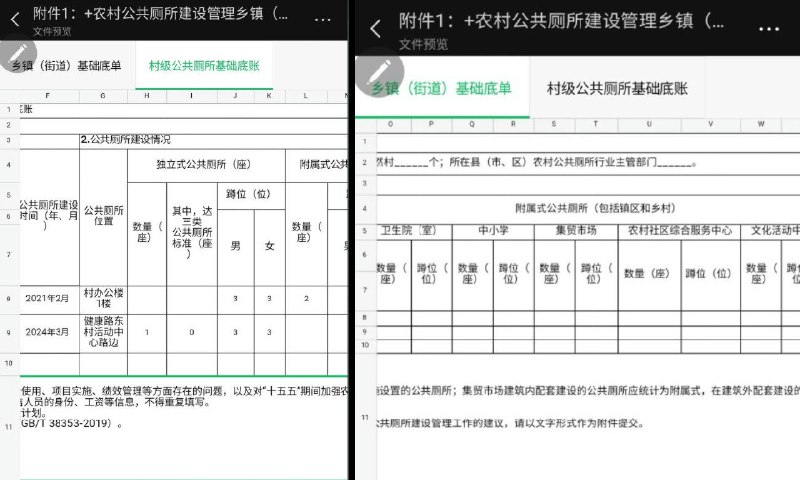This screenshot has height=480, width=800.
Task: Select column O header in right sheet
Action: point(390,124)
